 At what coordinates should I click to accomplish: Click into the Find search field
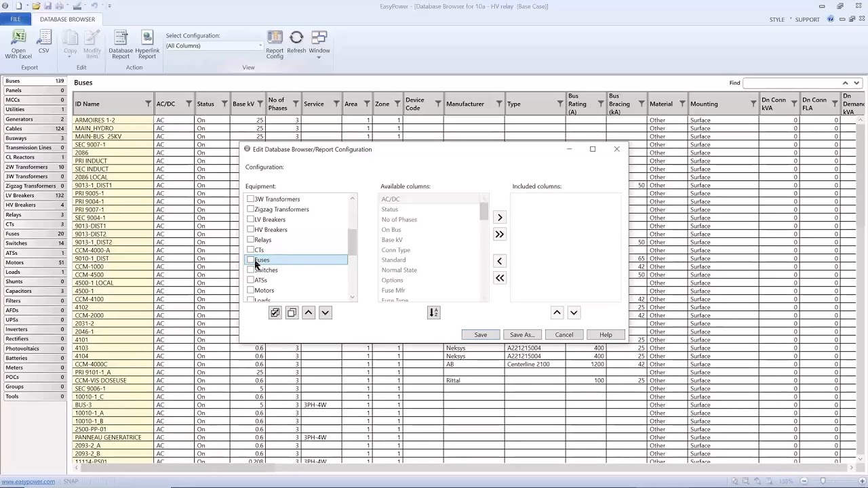click(x=791, y=83)
